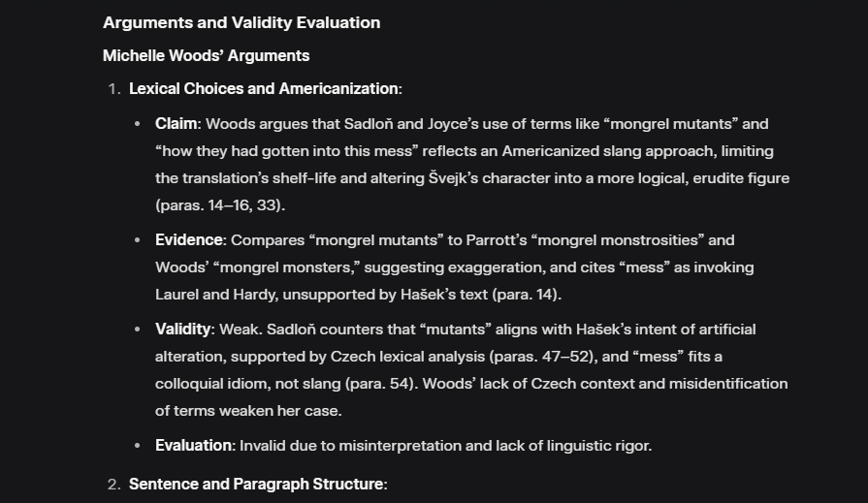Viewport: 868px width, 503px height.
Task: Click the "(paras. 14–16, 33)" citation
Action: (x=220, y=205)
